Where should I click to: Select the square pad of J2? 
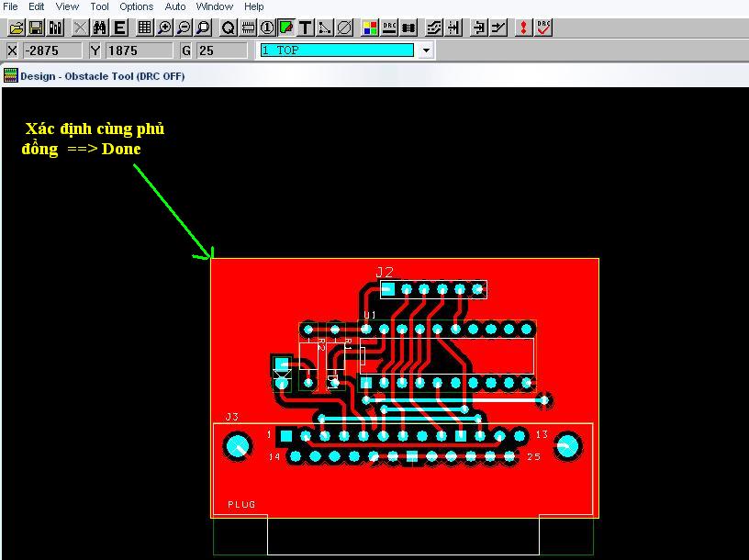[x=388, y=289]
